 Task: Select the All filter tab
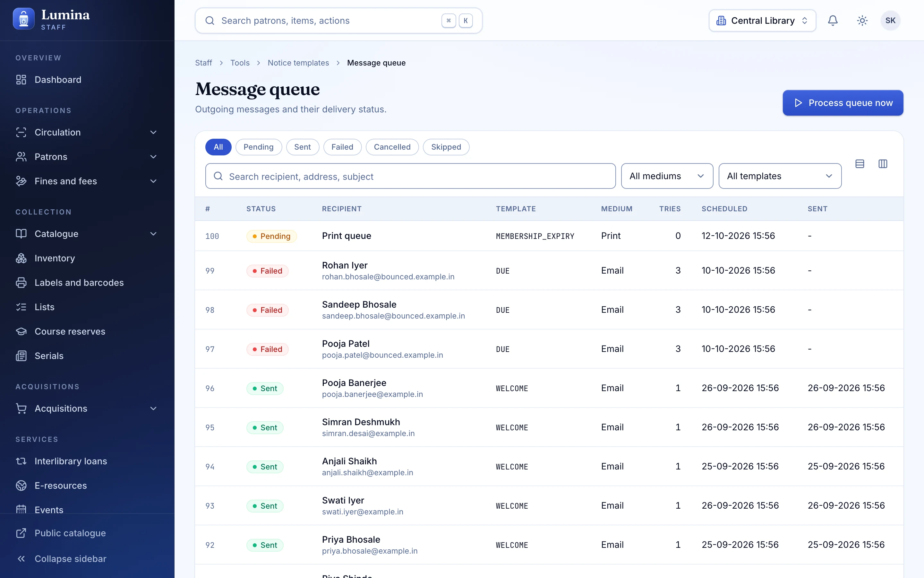[218, 147]
